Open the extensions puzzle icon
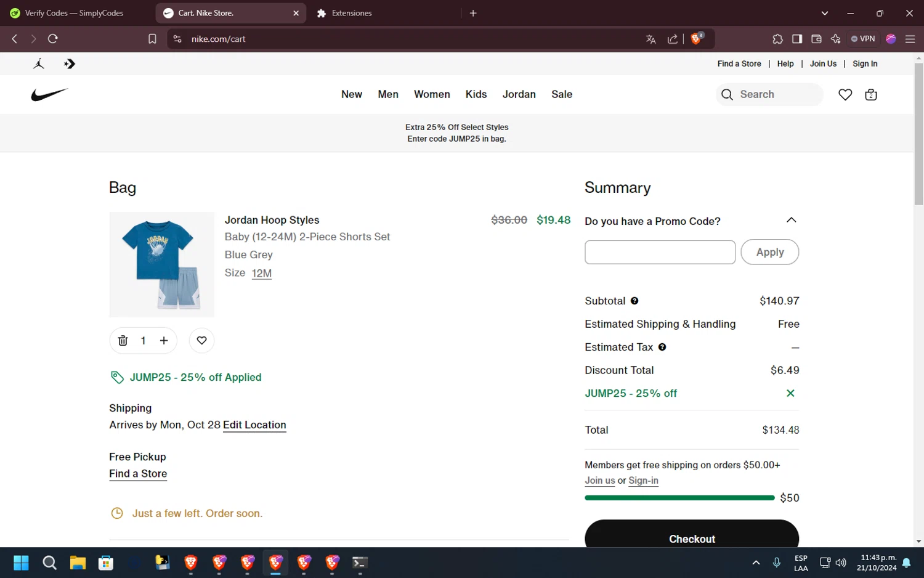Screen dimensions: 924x578 777,39
